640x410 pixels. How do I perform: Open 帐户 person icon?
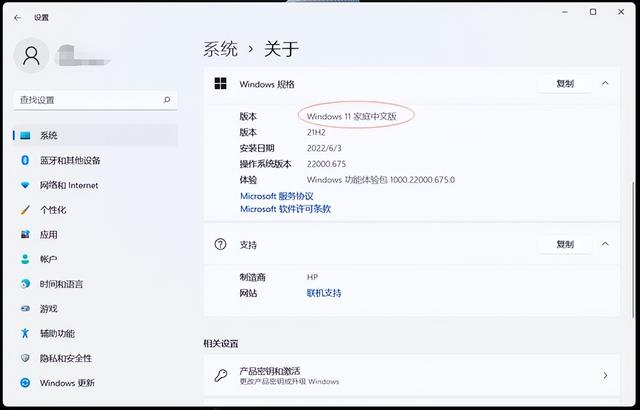click(x=25, y=259)
